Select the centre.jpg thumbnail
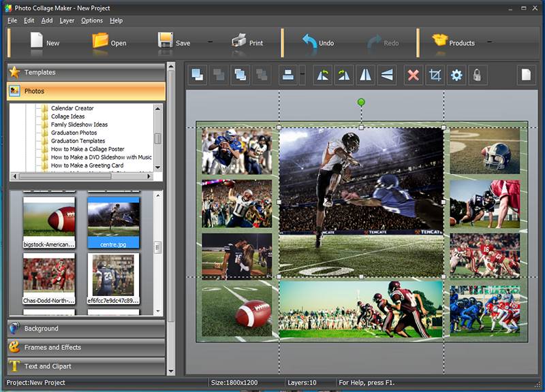 [x=113, y=221]
